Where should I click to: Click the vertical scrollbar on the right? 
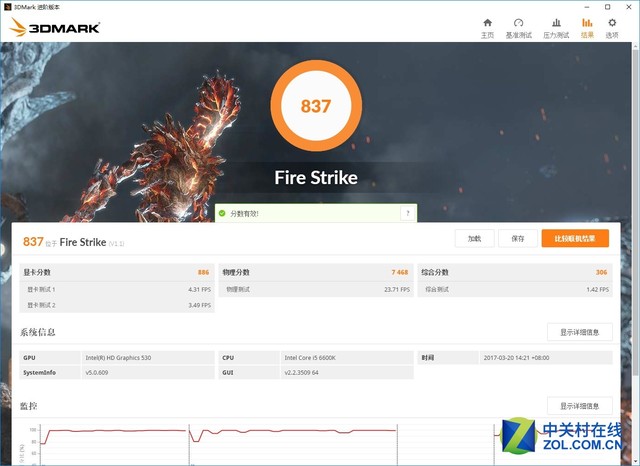[636, 253]
